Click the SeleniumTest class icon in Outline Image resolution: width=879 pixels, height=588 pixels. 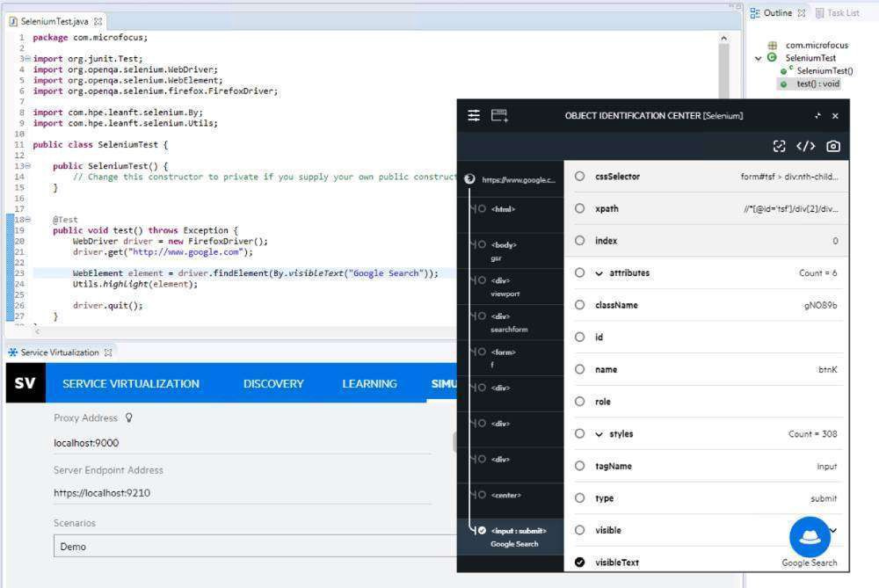772,57
